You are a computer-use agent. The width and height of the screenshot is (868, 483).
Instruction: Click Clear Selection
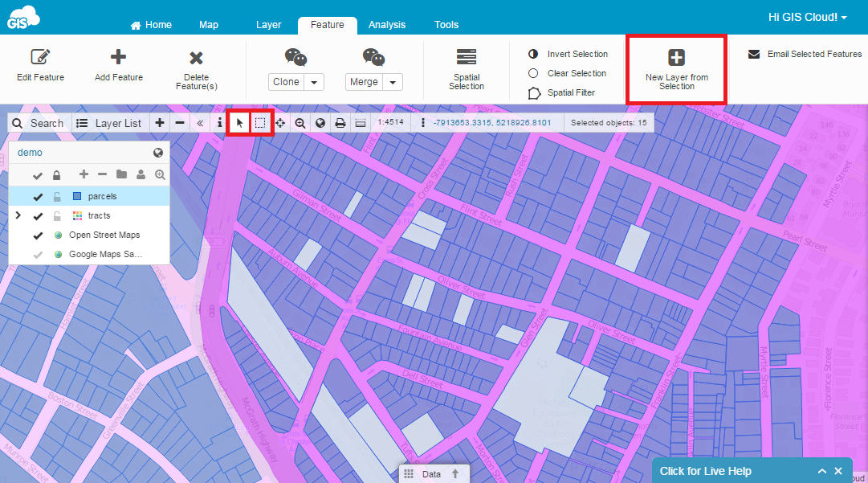coord(576,73)
